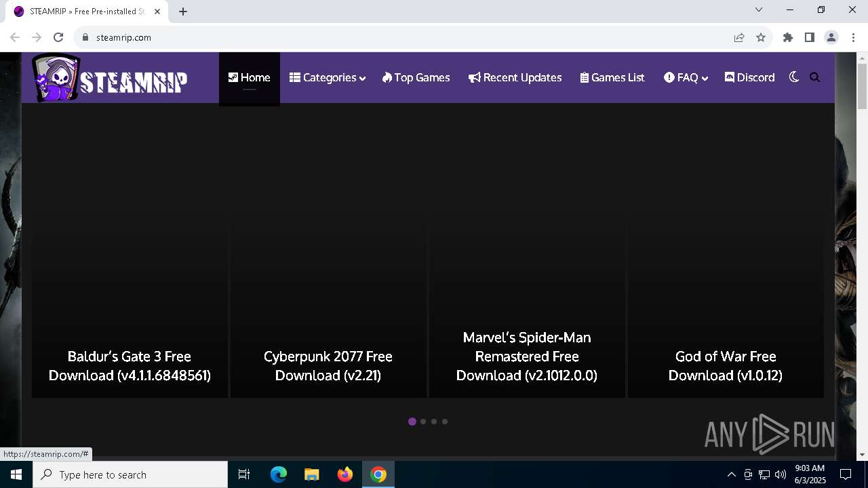Open the Games List page
Screen dimensions: 868x488
tap(612, 77)
